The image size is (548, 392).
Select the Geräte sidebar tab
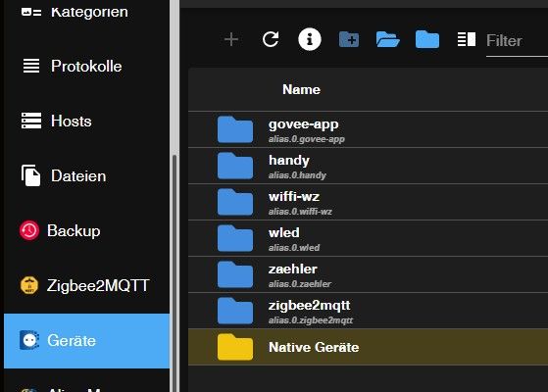(86, 341)
